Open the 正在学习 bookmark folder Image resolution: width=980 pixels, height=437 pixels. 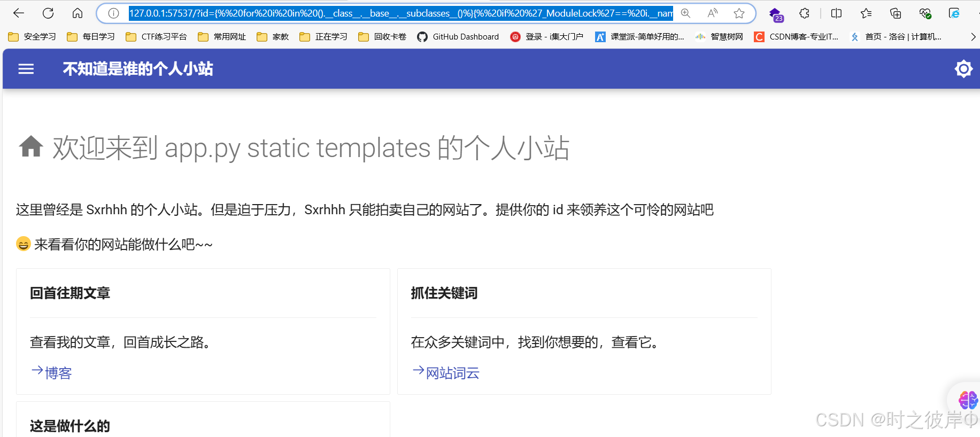pos(323,36)
